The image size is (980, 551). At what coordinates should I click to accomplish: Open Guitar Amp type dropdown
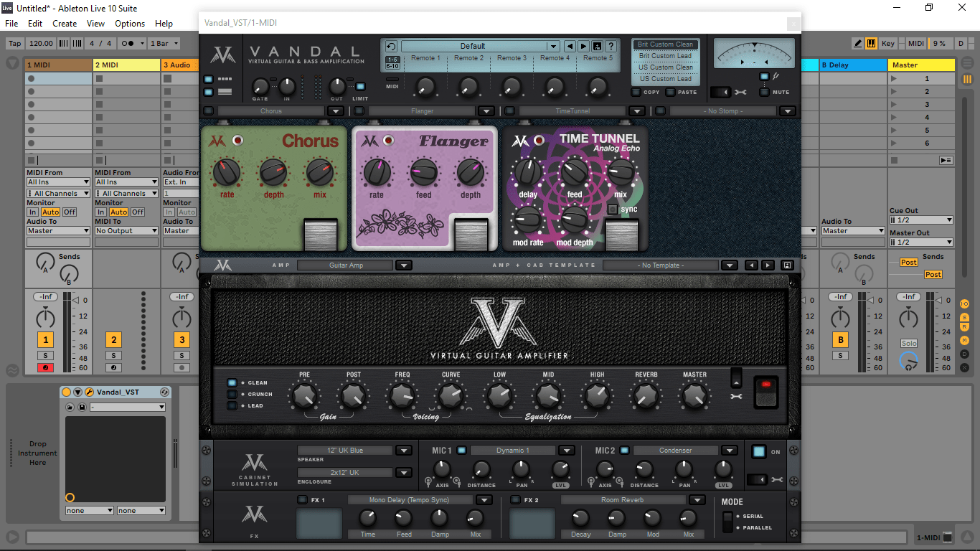pos(404,265)
